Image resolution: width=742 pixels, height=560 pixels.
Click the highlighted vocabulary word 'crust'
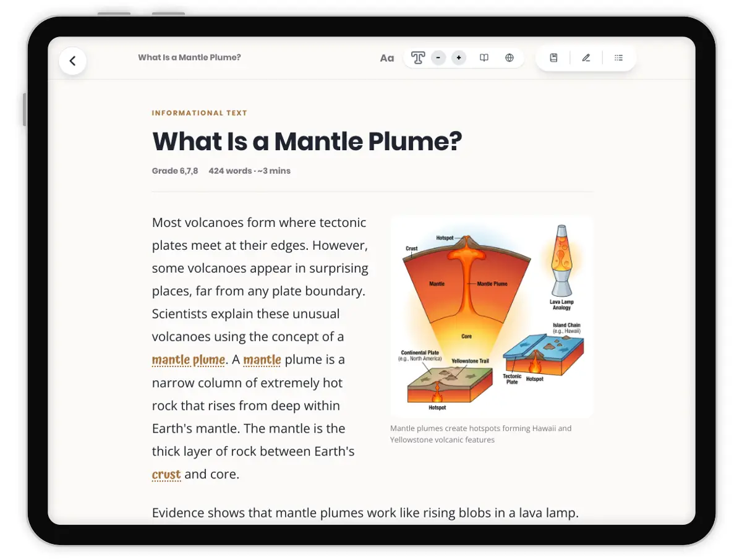166,474
